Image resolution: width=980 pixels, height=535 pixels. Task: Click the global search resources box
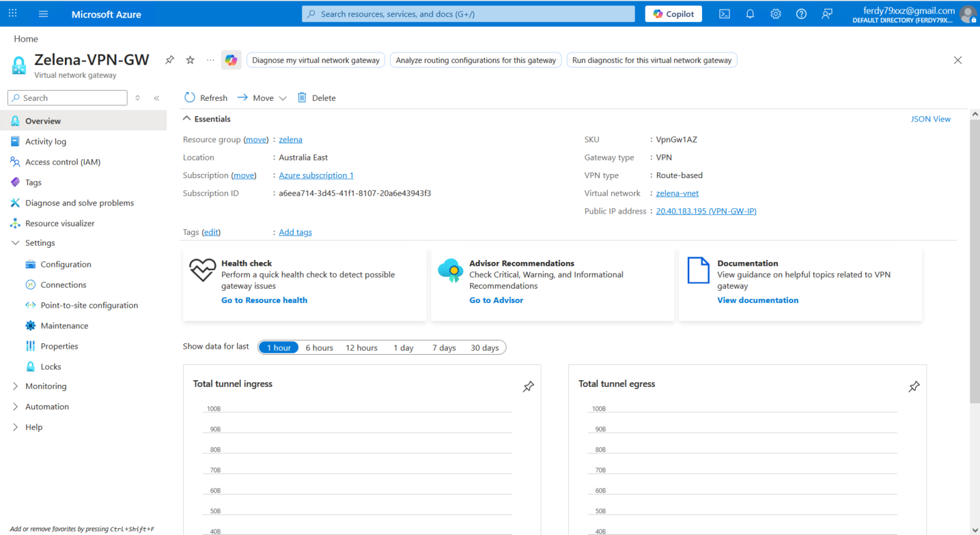(x=468, y=14)
